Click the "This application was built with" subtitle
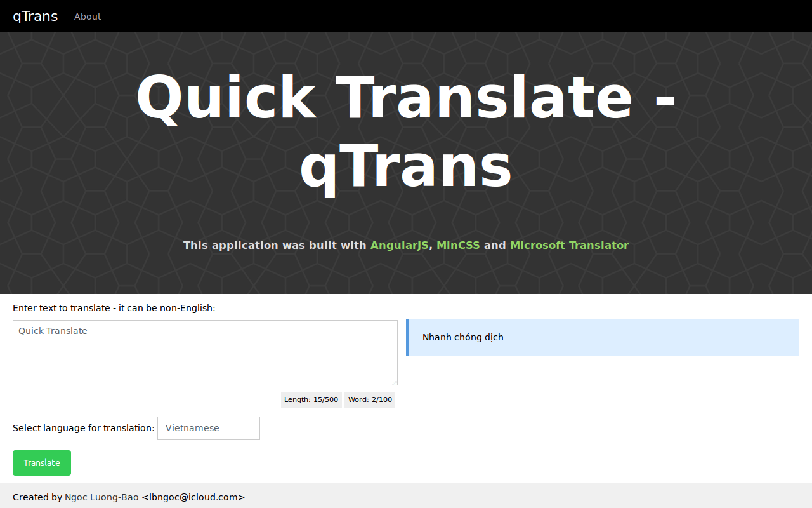Image resolution: width=812 pixels, height=508 pixels. [275, 245]
